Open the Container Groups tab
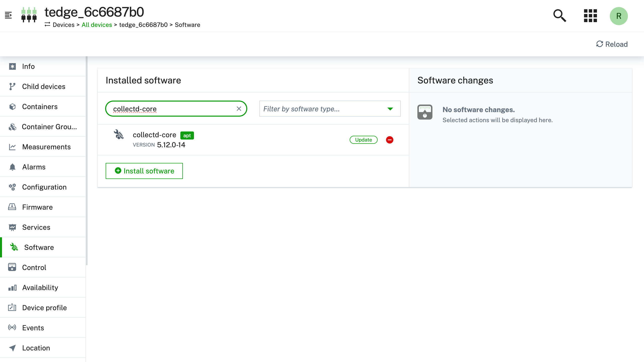 click(43, 127)
